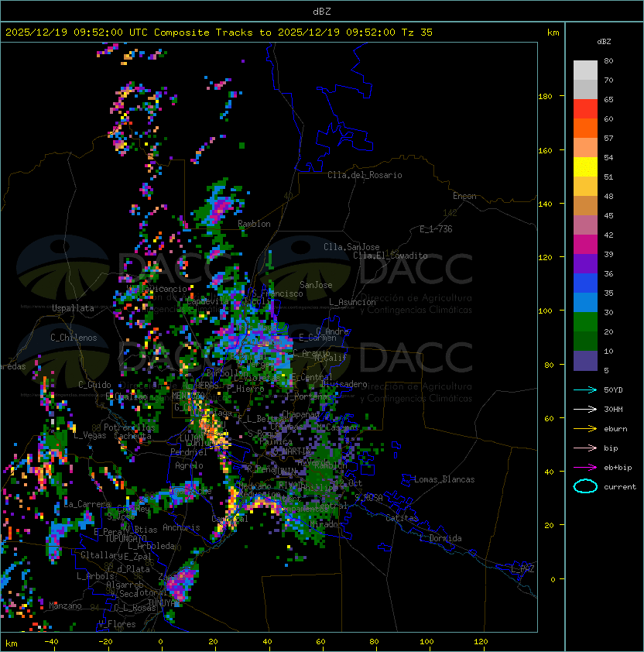The width and height of the screenshot is (644, 652).
Task: Click the yellow 54 dBZ legend swatch
Action: coord(585,166)
